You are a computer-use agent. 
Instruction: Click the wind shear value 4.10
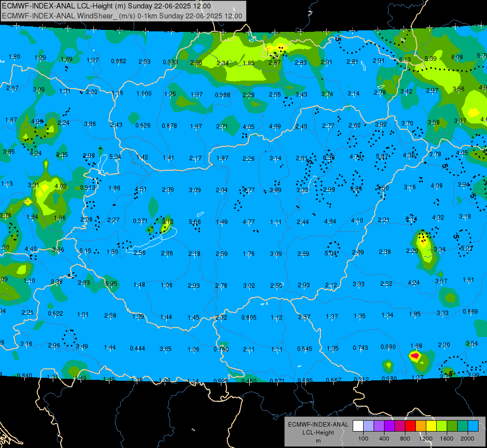point(357,221)
